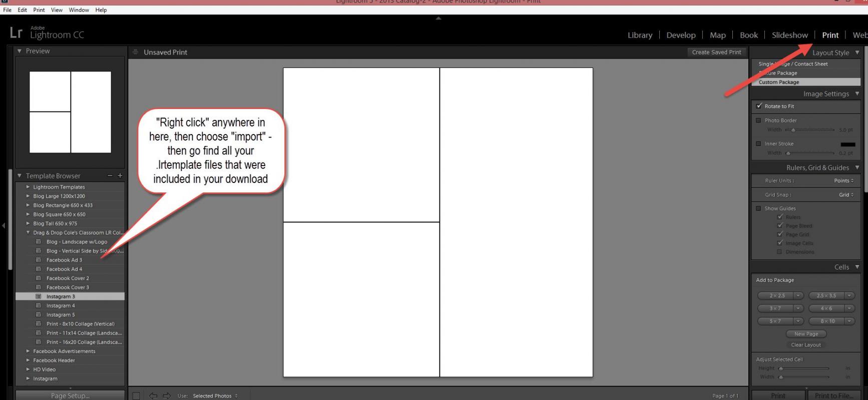The width and height of the screenshot is (868, 400).
Task: Expand the HD Video template folder
Action: point(28,369)
